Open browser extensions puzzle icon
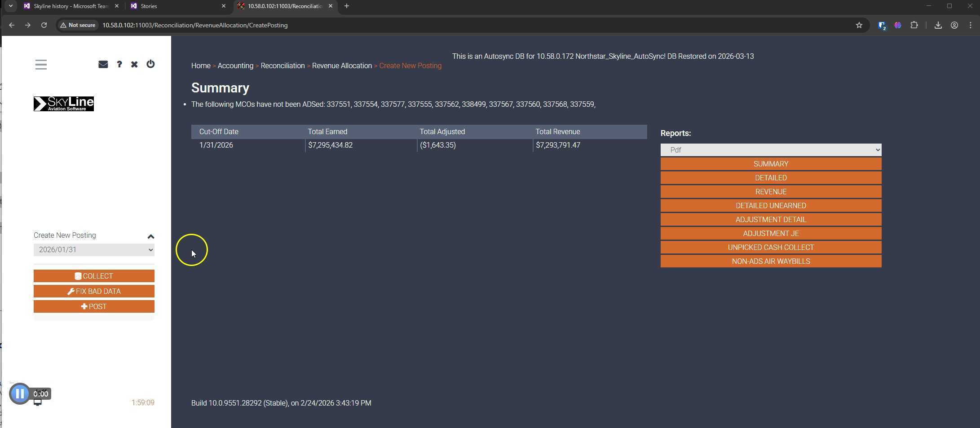This screenshot has width=980, height=428. click(914, 25)
